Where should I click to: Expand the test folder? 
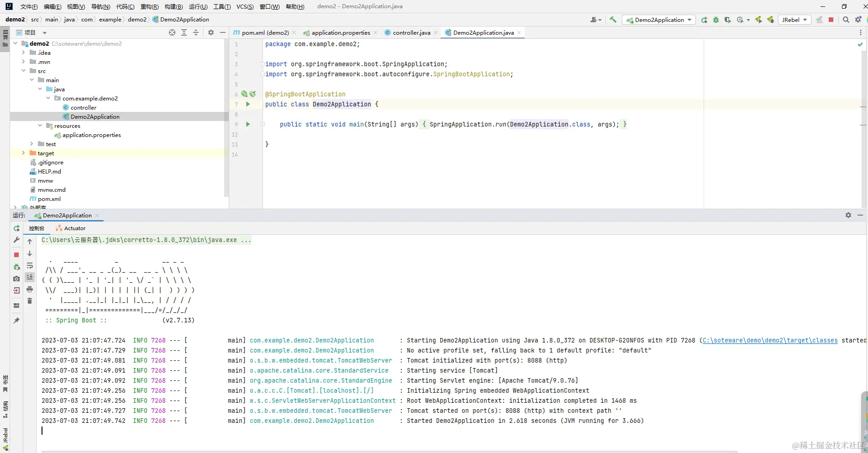click(x=32, y=144)
